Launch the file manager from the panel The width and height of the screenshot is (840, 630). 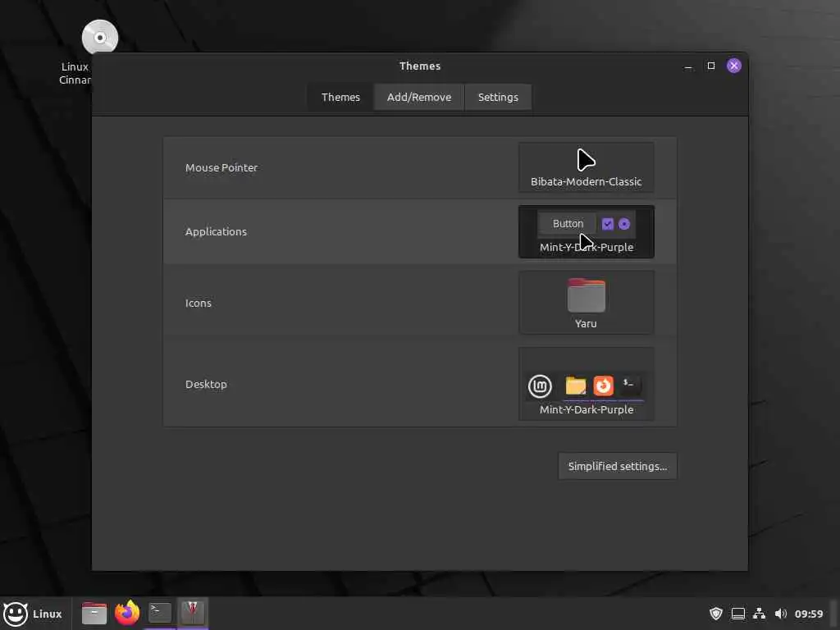tap(94, 613)
